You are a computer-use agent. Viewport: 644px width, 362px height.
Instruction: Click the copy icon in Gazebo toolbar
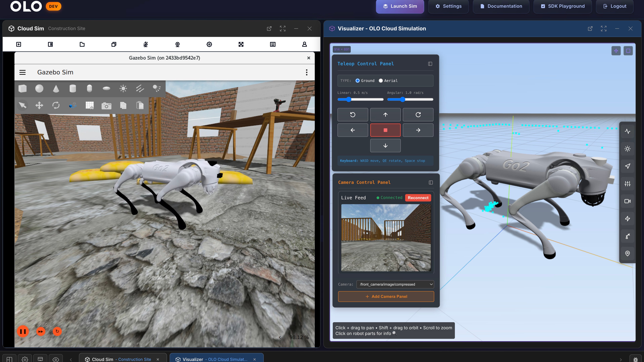tap(123, 105)
